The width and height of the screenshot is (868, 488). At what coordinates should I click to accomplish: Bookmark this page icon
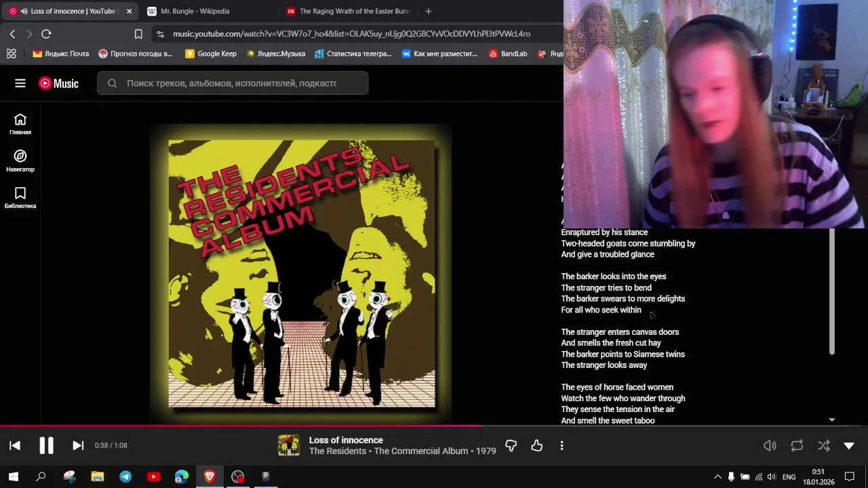tap(138, 34)
